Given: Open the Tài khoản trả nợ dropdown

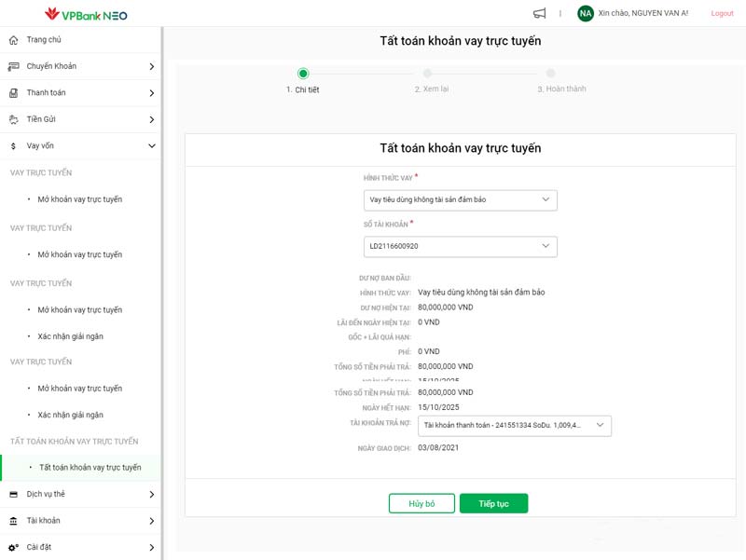Looking at the screenshot, I should click(x=514, y=426).
